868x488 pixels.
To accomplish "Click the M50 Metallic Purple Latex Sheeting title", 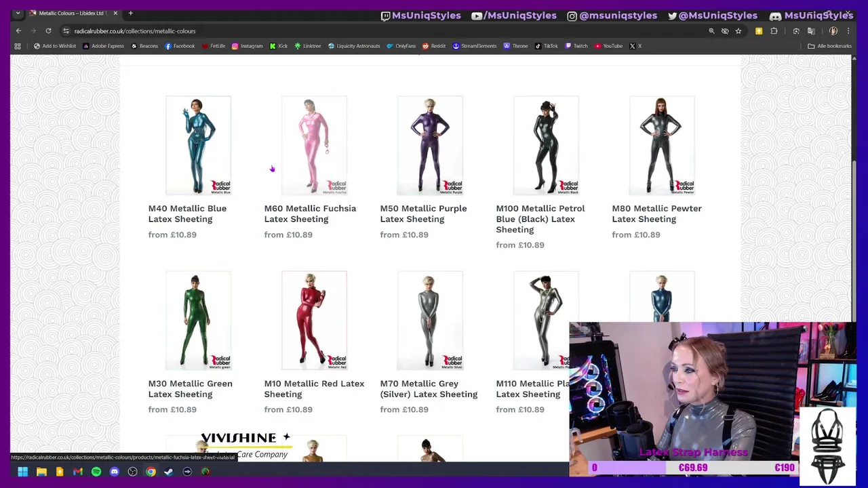I will pyautogui.click(x=423, y=213).
